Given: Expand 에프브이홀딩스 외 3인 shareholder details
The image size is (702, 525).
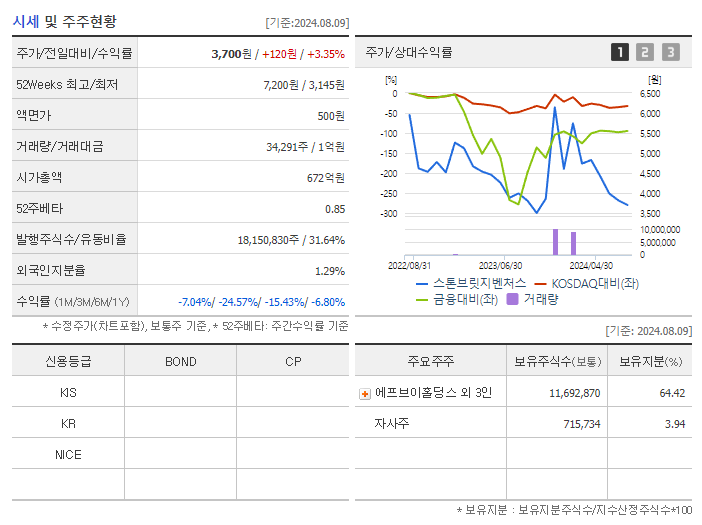Looking at the screenshot, I should click(365, 394).
